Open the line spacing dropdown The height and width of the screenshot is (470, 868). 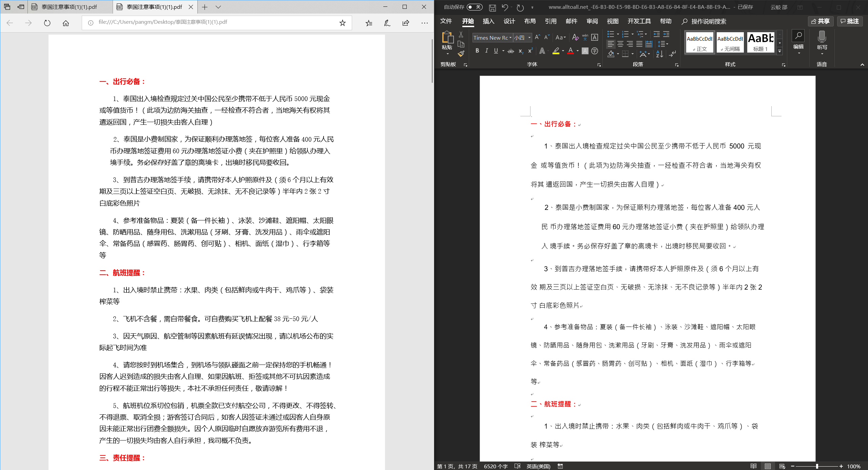[663, 44]
